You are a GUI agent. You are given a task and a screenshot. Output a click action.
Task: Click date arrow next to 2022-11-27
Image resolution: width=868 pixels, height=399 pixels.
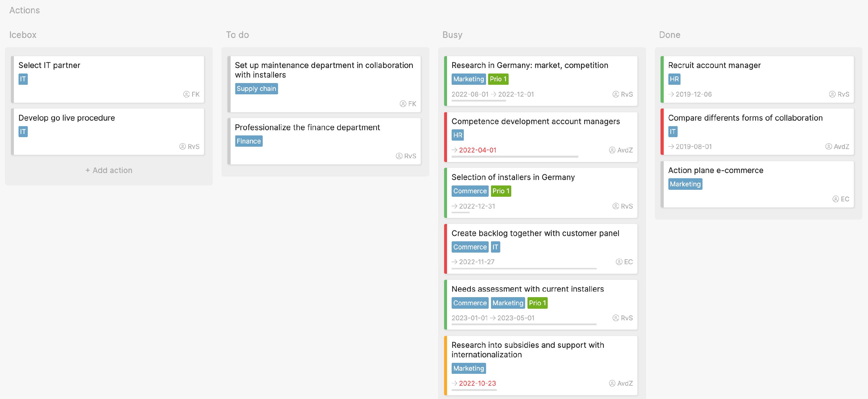point(455,262)
